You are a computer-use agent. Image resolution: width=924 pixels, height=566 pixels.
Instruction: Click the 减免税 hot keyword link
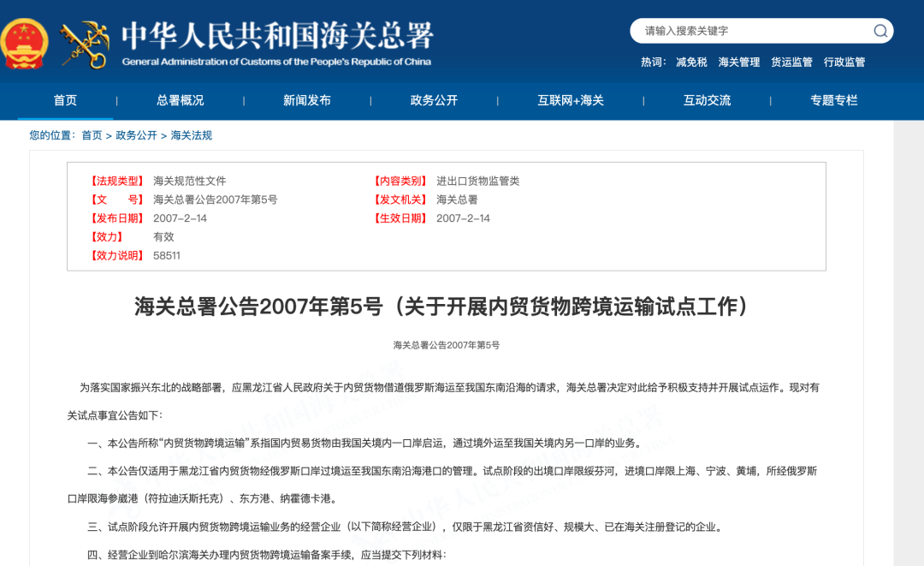click(x=691, y=62)
